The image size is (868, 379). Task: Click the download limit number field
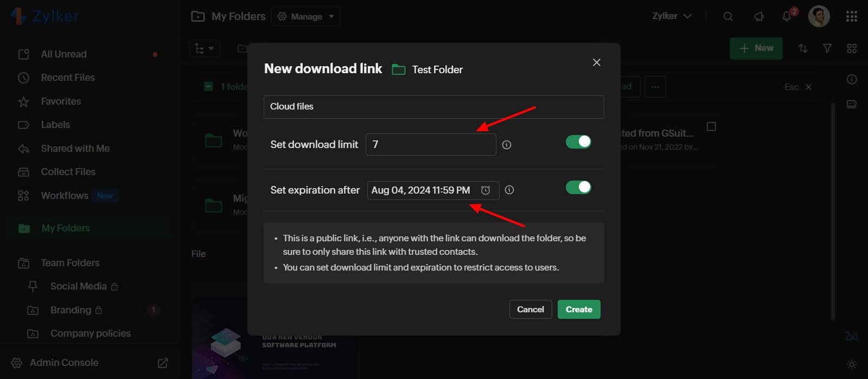pos(431,145)
